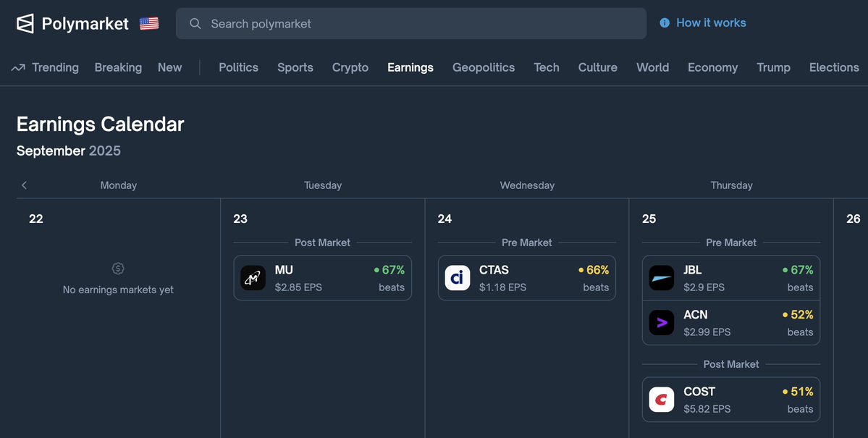Switch to the World category
This screenshot has width=868, height=438.
pos(653,67)
